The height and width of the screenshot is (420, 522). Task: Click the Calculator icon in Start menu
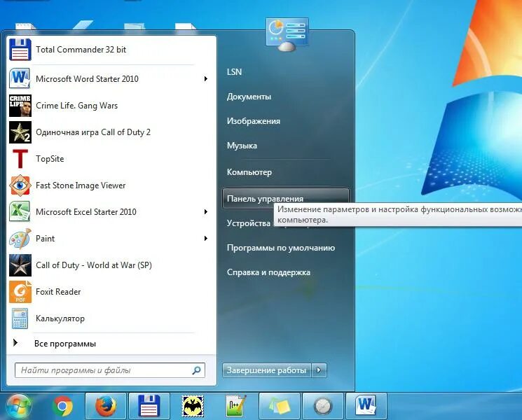click(x=20, y=318)
